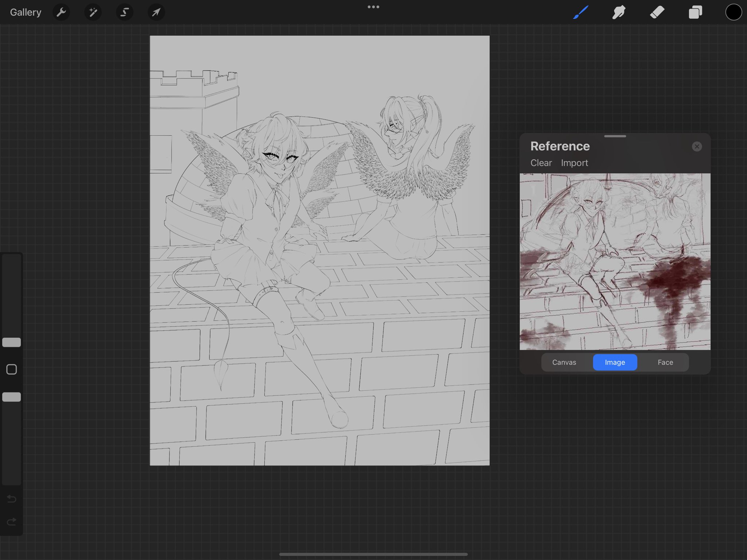Select the Image reference mode

[x=615, y=362]
